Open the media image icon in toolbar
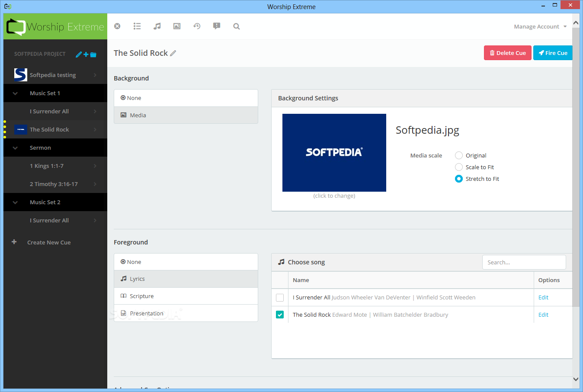 pyautogui.click(x=177, y=26)
